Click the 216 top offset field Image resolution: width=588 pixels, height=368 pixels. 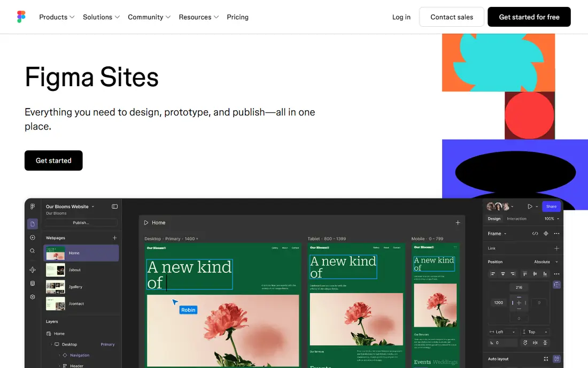click(x=519, y=287)
